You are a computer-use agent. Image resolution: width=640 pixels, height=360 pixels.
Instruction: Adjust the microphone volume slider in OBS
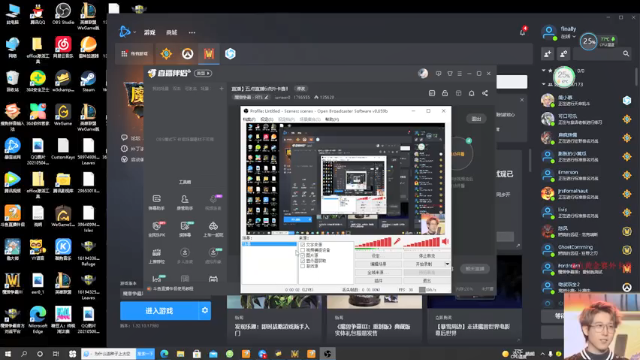[x=373, y=243]
